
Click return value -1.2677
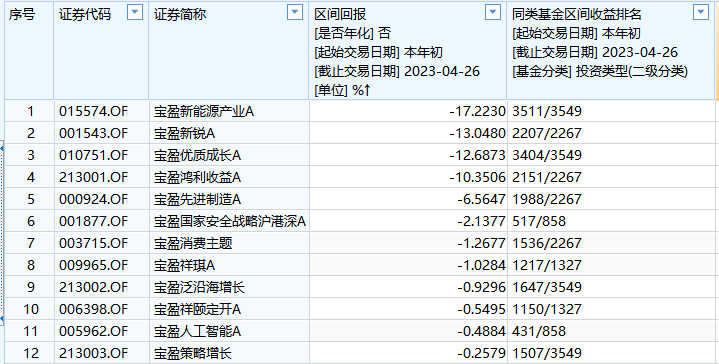pos(481,243)
